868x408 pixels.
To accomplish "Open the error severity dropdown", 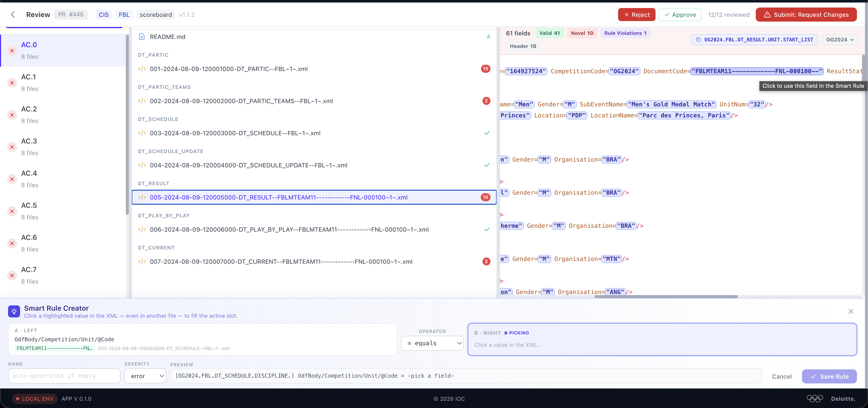I will click(x=146, y=376).
